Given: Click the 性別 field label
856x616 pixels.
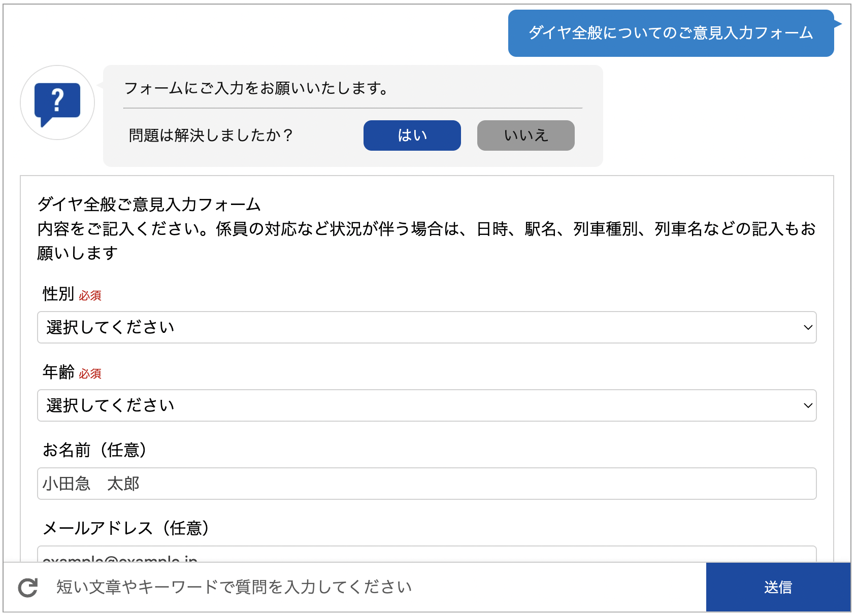Looking at the screenshot, I should pyautogui.click(x=58, y=294).
